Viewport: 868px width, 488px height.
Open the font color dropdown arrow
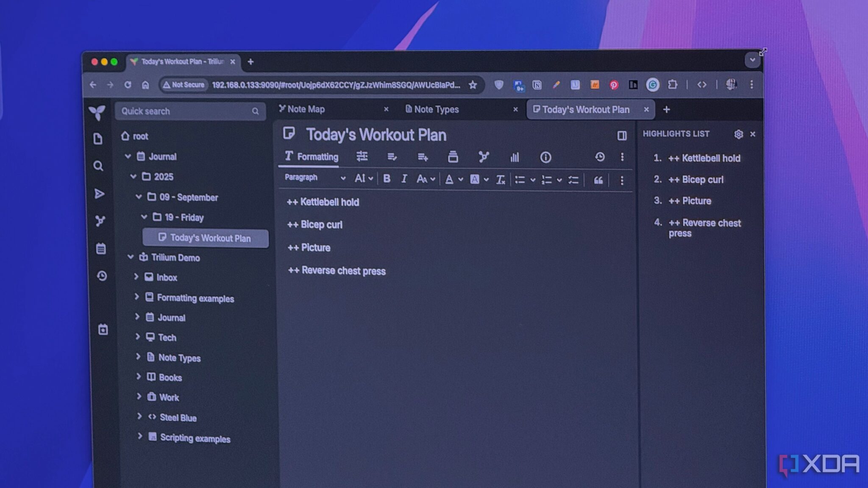pyautogui.click(x=460, y=180)
